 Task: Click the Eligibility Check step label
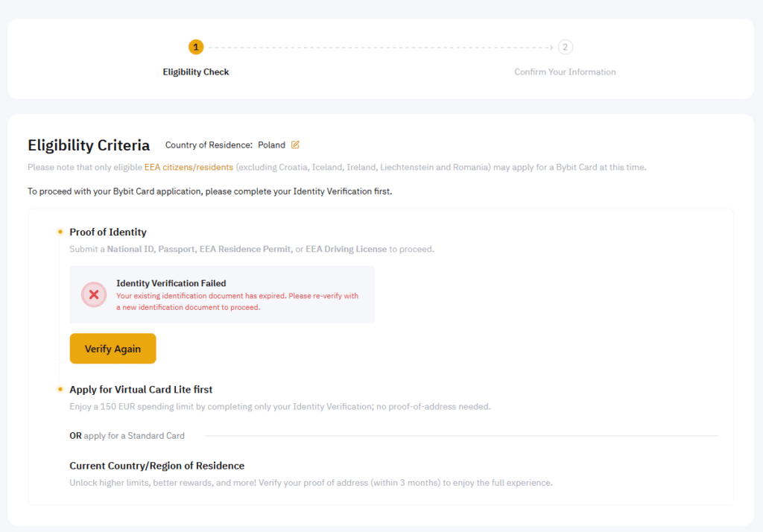click(196, 72)
